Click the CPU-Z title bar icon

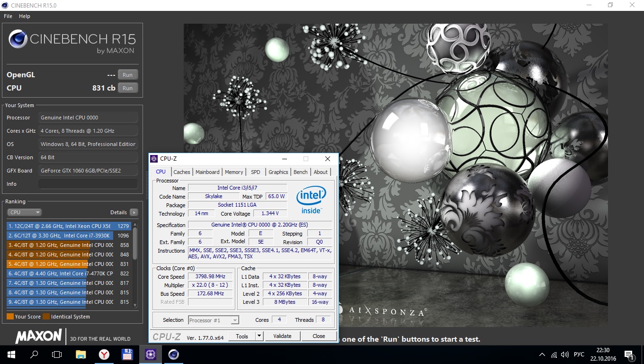154,159
